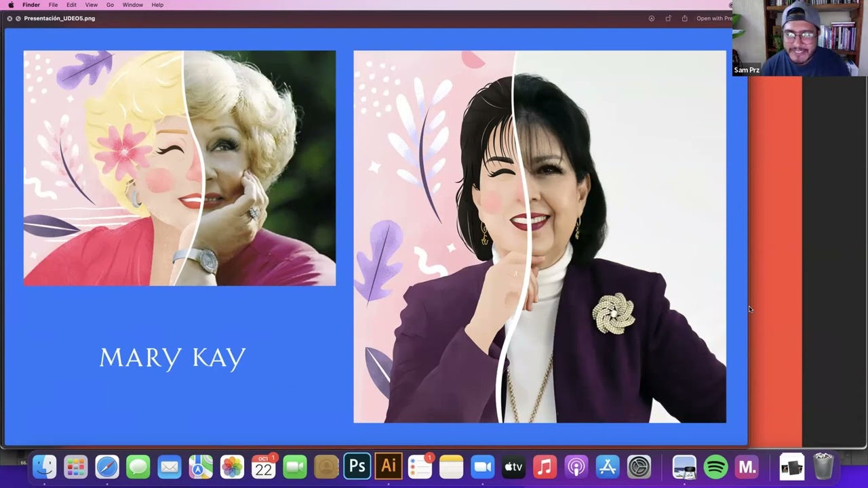Open System Preferences in dock
The image size is (868, 488).
pyautogui.click(x=639, y=466)
